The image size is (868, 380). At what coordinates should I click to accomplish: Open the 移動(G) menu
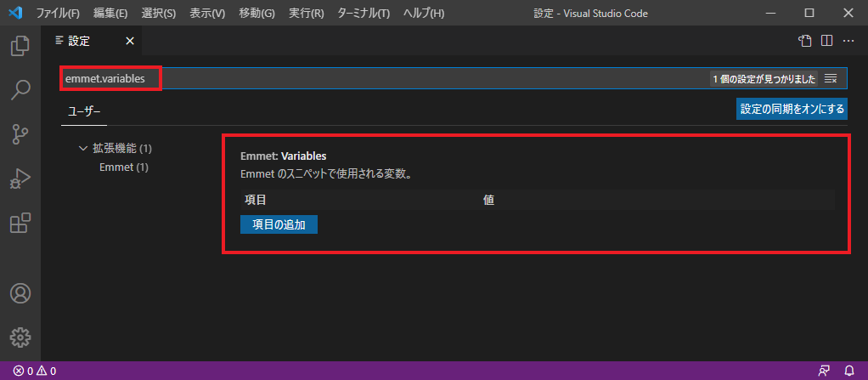[x=256, y=13]
